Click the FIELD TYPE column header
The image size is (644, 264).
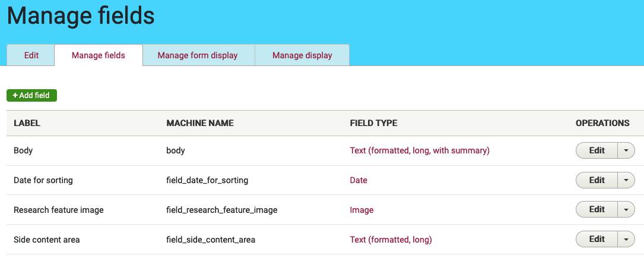(374, 123)
